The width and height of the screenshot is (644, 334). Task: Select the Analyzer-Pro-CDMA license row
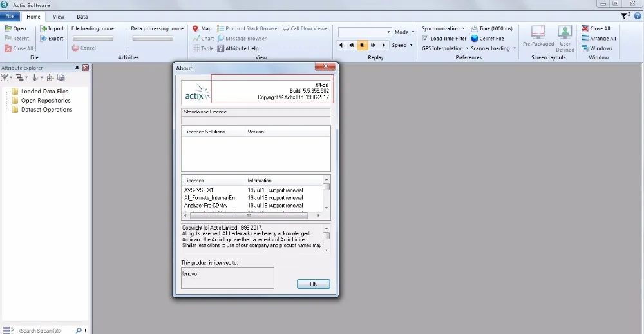(x=252, y=205)
